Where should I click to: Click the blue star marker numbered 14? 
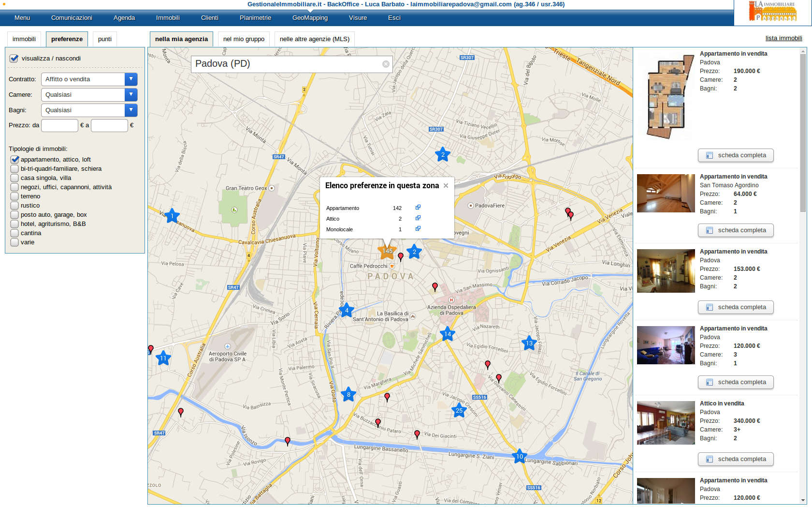pyautogui.click(x=448, y=334)
